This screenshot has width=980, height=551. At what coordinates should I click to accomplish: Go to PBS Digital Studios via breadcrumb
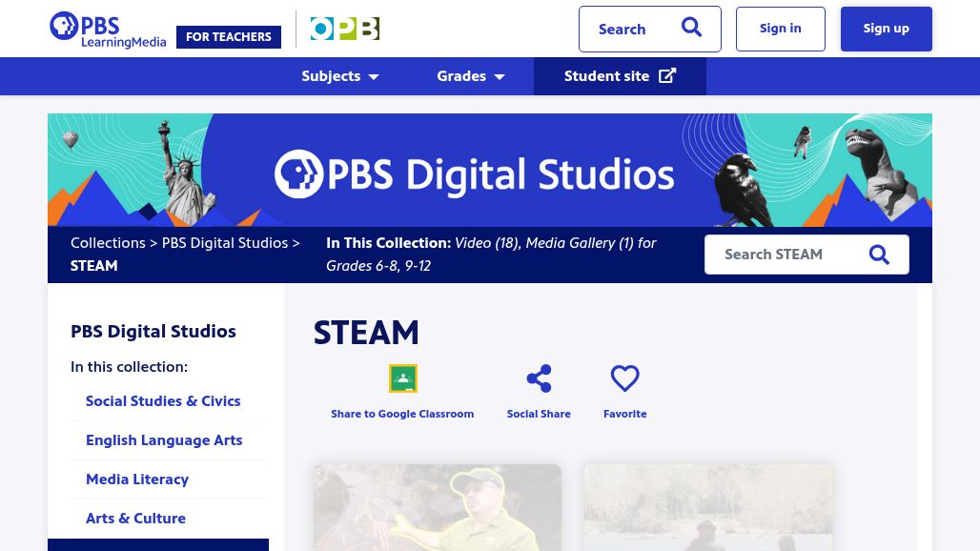[x=224, y=242]
